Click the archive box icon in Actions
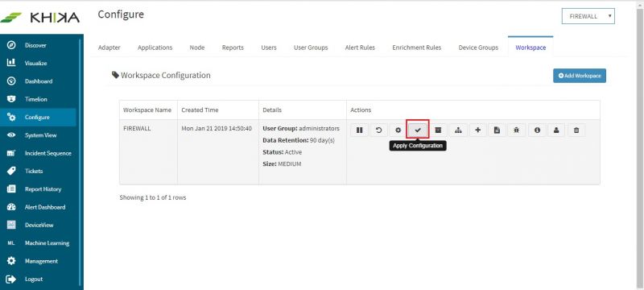Screen dimensions: 644x290 click(438, 130)
